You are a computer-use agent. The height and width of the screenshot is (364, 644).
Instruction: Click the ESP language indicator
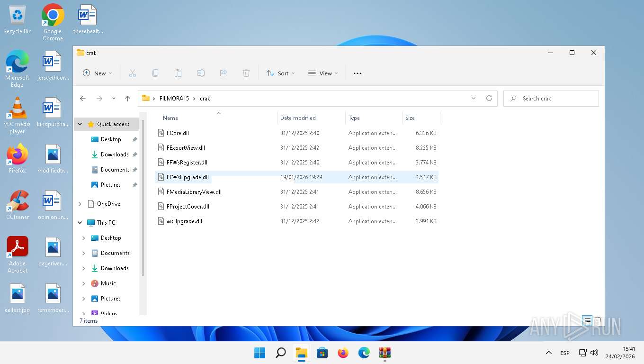click(x=565, y=353)
